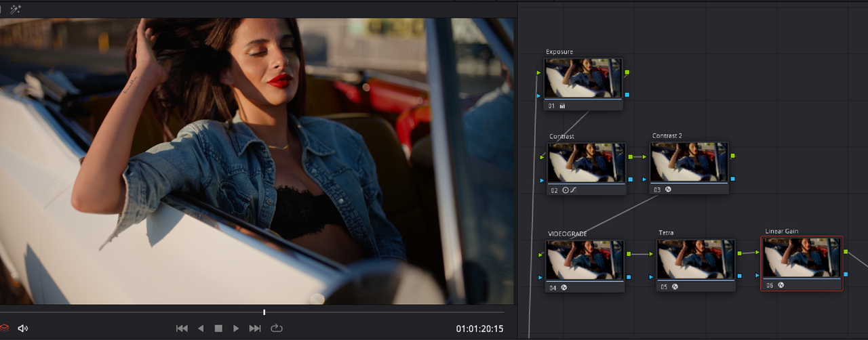Viewport: 868px width, 340px height.
Task: Jump to first frame with skip-back button
Action: [182, 328]
